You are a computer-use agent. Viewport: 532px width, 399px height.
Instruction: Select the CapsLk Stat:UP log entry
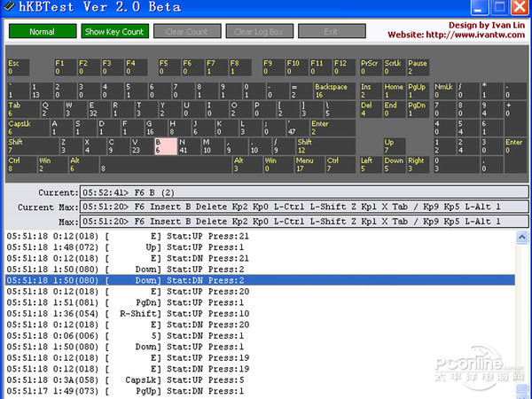(266, 379)
